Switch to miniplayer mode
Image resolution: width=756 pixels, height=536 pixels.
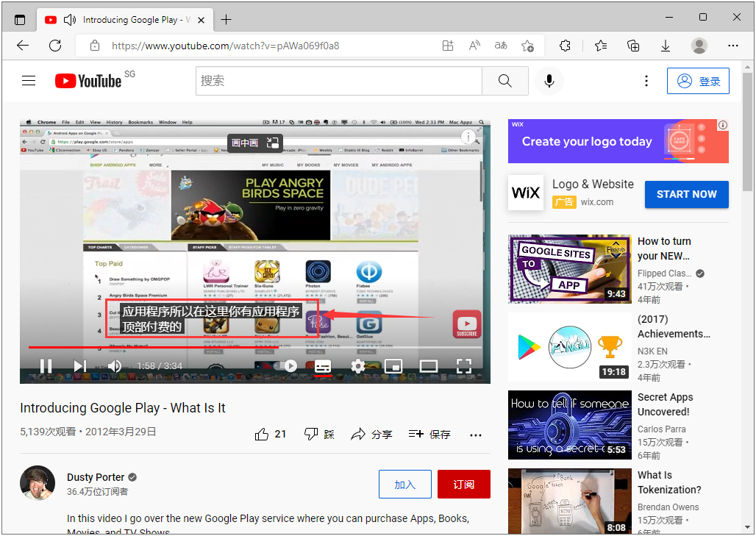393,366
